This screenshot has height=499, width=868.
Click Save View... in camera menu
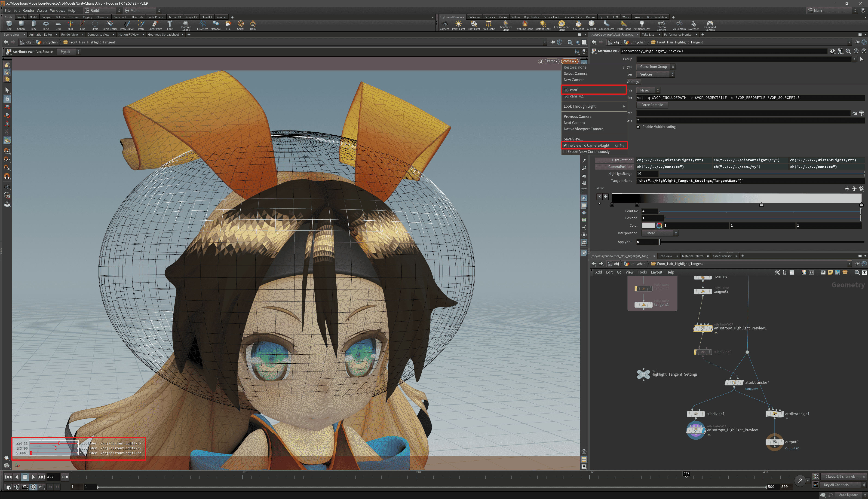[x=594, y=139]
